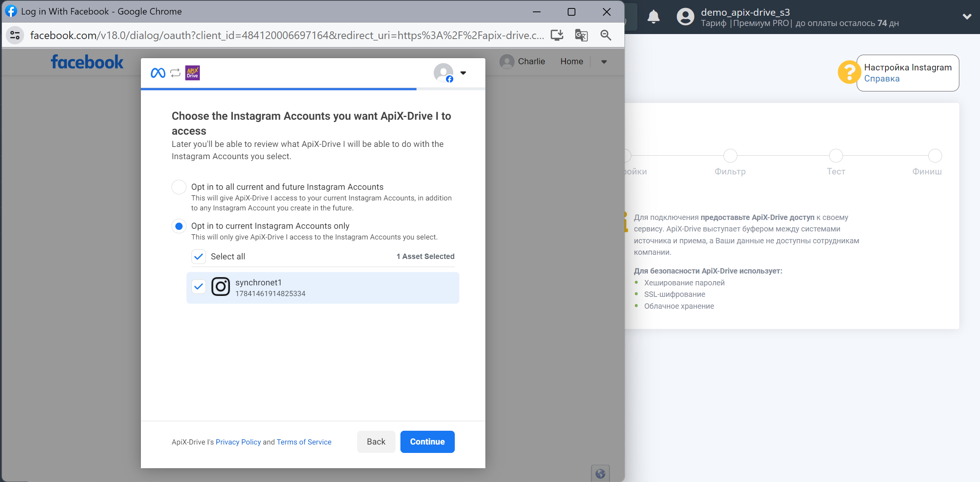Open ApiX-Drive Terms of Service link
This screenshot has height=482, width=980.
[x=304, y=441]
